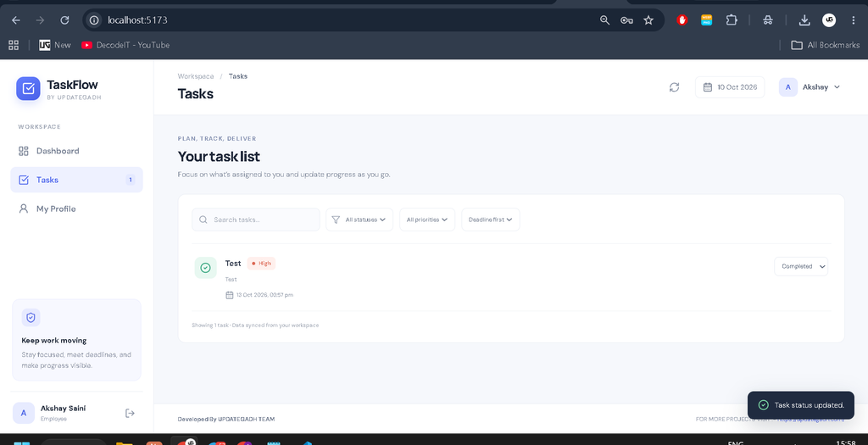Image resolution: width=868 pixels, height=445 pixels.
Task: Click the Task status updated notification
Action: pyautogui.click(x=801, y=405)
